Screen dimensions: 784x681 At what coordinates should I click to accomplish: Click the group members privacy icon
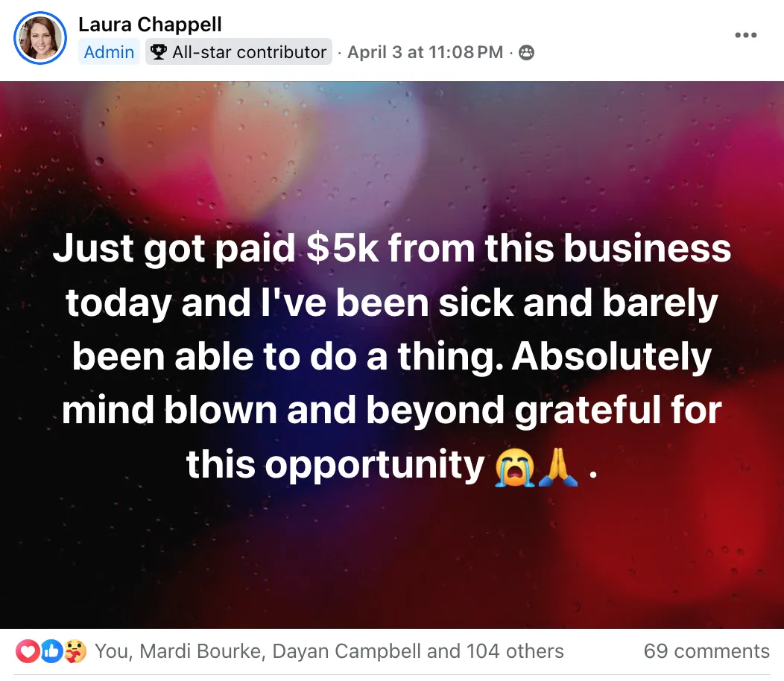coord(526,52)
